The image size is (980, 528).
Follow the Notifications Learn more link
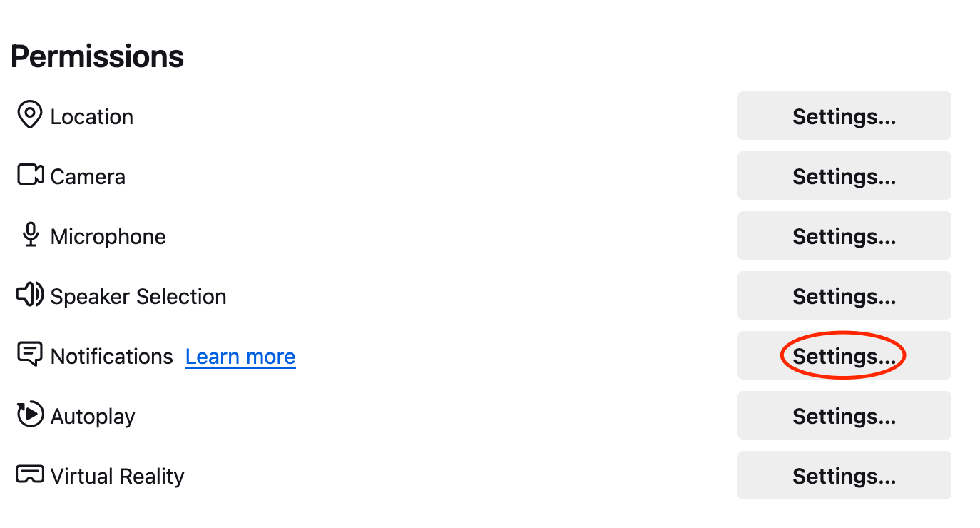[x=240, y=357]
